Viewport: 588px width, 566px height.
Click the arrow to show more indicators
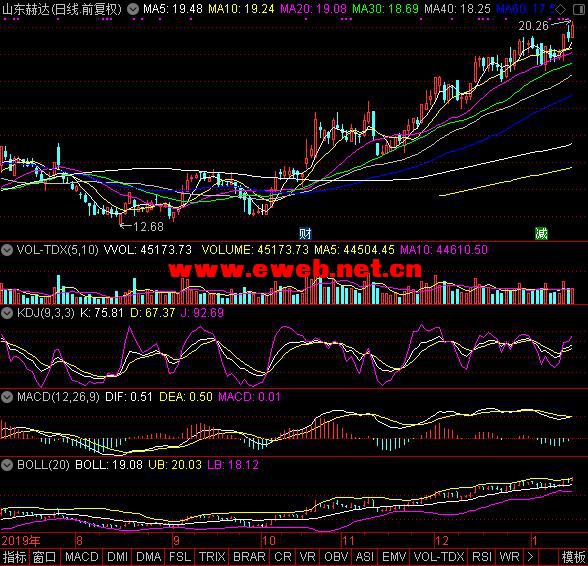(530, 557)
